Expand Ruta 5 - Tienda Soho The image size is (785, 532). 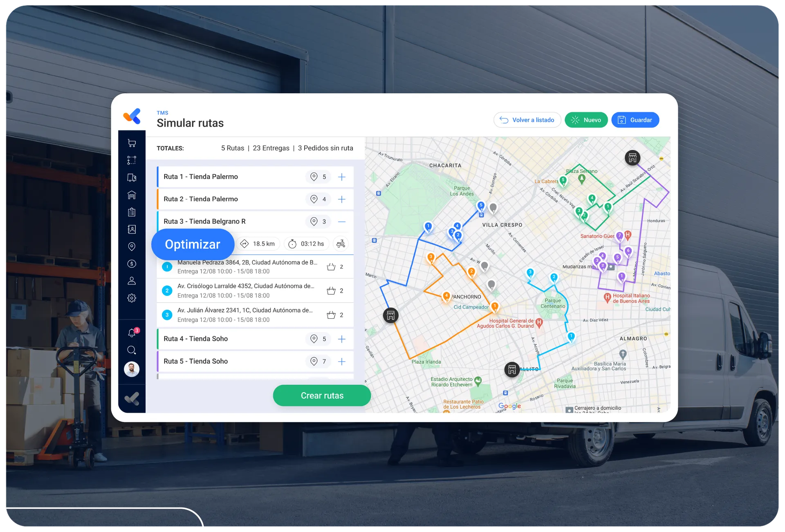coord(342,362)
